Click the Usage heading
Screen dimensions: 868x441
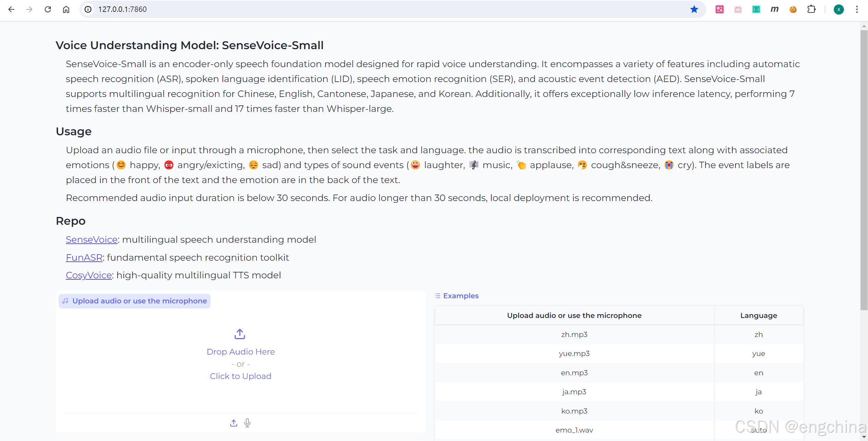point(74,132)
